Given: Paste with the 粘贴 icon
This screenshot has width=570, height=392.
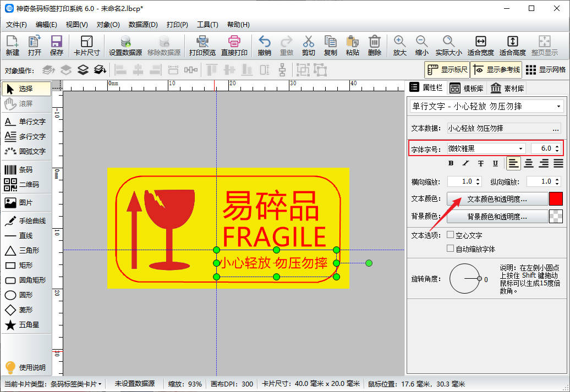Looking at the screenshot, I should pyautogui.click(x=352, y=46).
